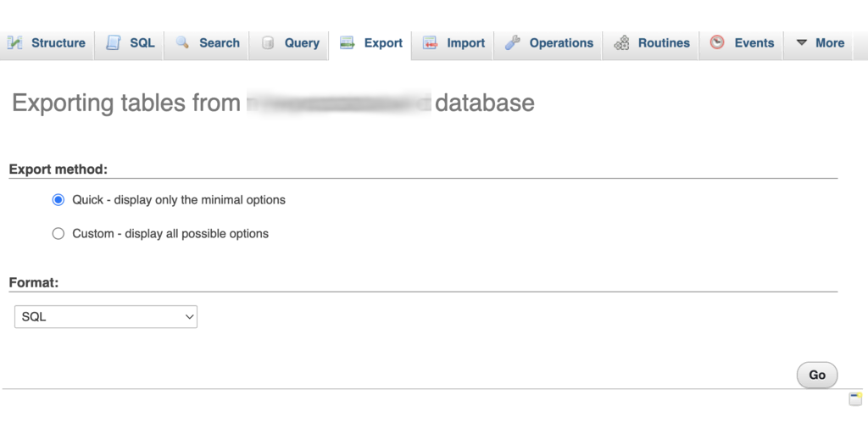Click the Operations wrench icon
868x434 pixels.
[512, 43]
